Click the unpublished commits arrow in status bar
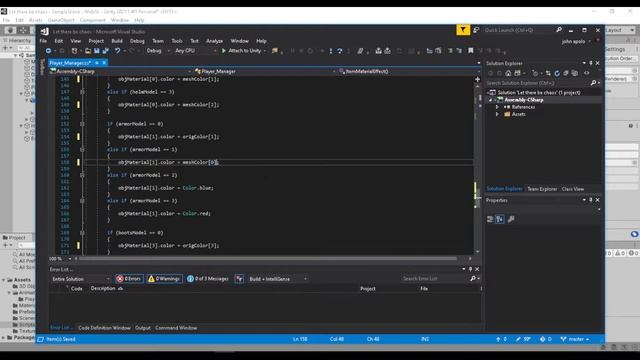 498,339
